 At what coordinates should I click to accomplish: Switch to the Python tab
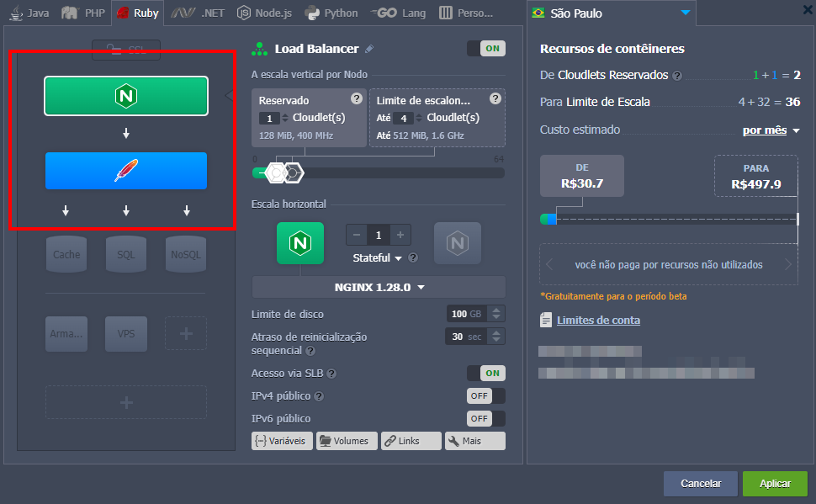pos(331,13)
